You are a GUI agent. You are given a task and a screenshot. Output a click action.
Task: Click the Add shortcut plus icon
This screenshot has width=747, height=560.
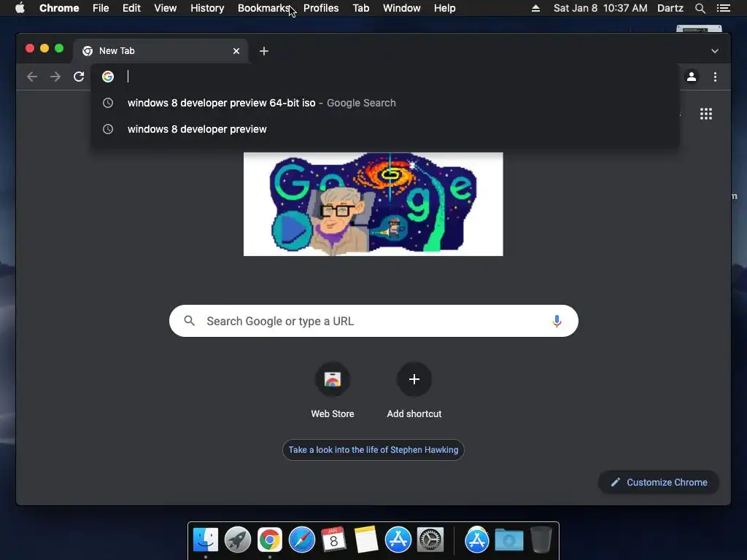click(x=414, y=379)
